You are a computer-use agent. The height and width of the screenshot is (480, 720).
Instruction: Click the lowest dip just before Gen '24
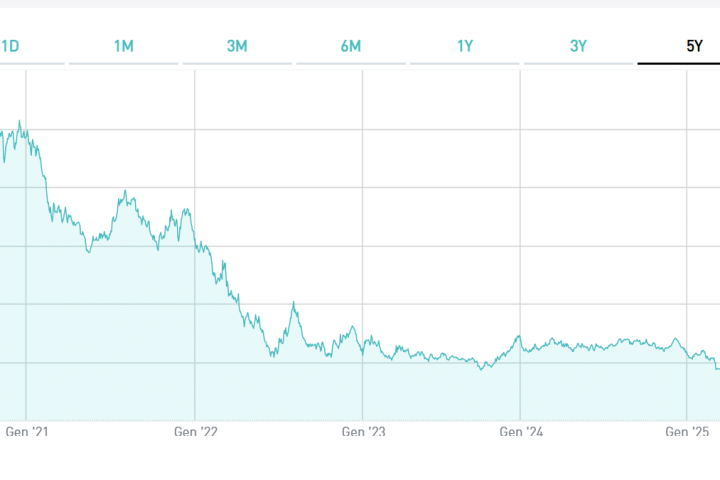pos(482,369)
